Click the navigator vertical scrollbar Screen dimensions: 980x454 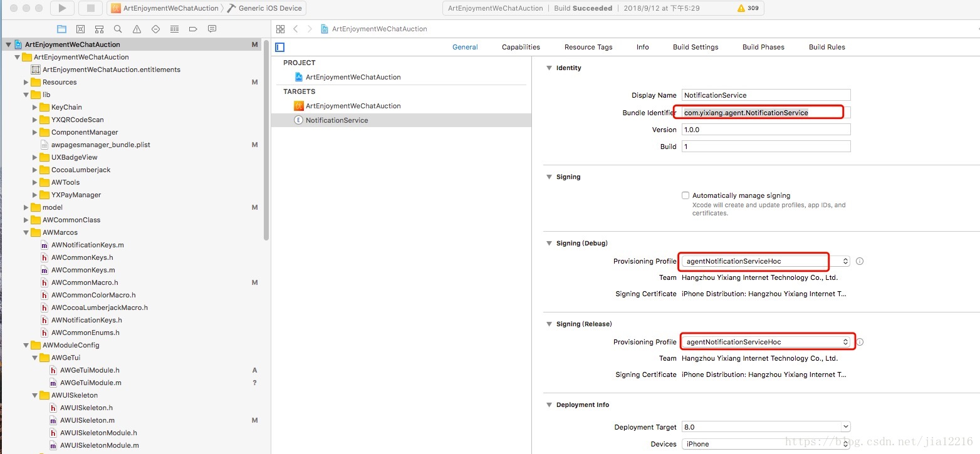(x=267, y=141)
